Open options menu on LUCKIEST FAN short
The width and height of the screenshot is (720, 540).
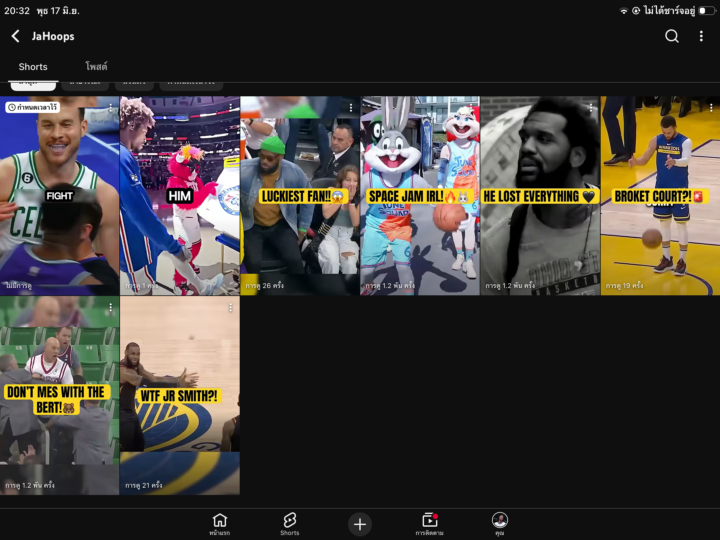[351, 107]
